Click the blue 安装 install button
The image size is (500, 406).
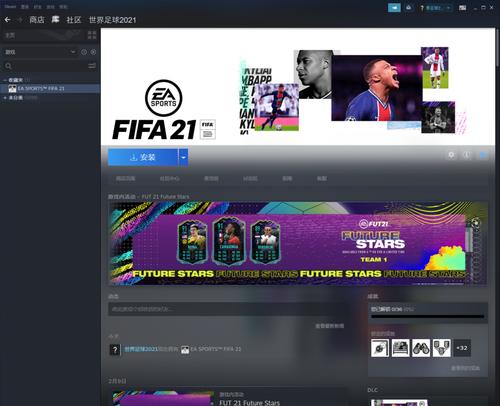click(x=143, y=157)
